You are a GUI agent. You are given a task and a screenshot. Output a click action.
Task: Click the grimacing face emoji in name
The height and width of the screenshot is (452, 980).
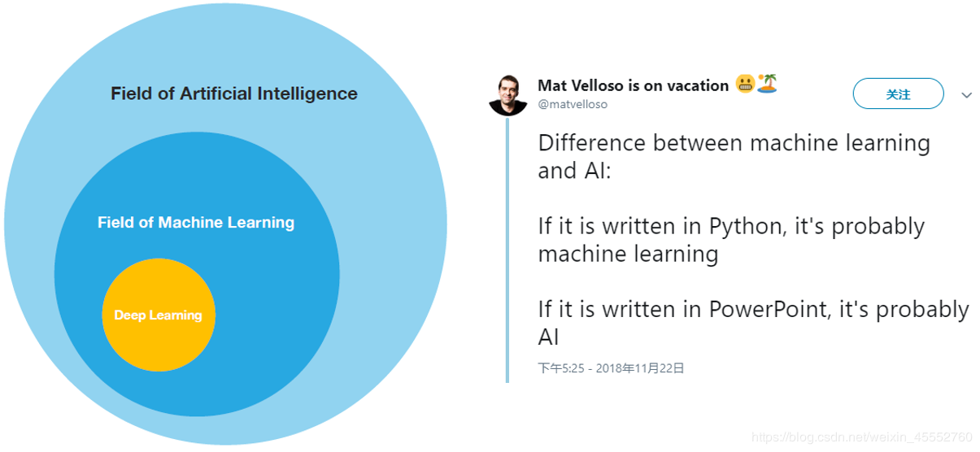point(745,84)
